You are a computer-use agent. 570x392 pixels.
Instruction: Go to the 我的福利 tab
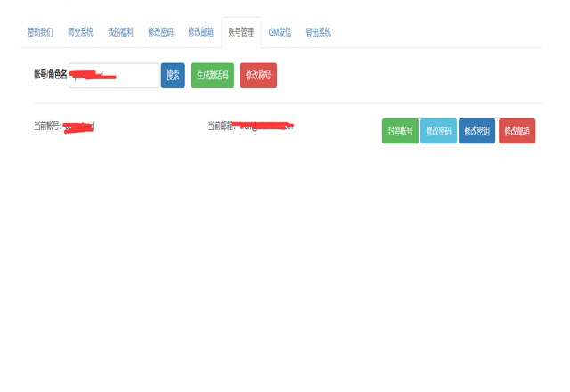(120, 32)
